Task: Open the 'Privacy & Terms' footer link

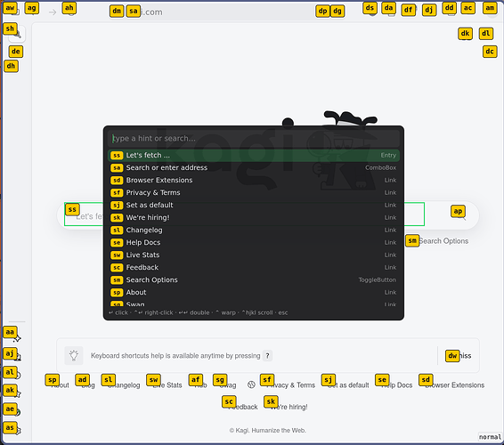Action: [x=290, y=384]
